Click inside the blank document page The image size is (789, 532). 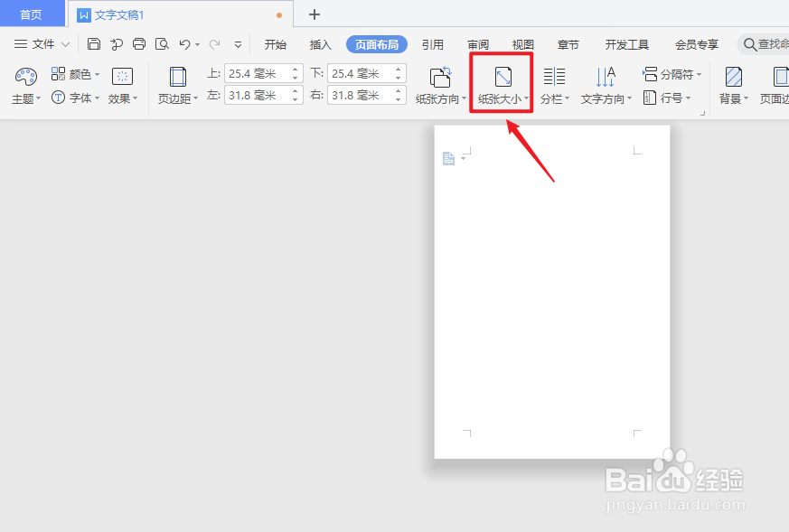point(552,292)
